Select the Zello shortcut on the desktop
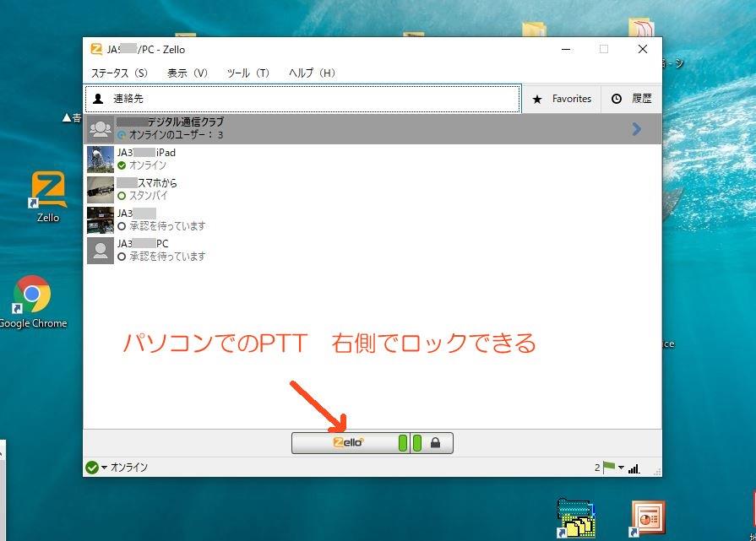The height and width of the screenshot is (541, 756). click(x=48, y=197)
